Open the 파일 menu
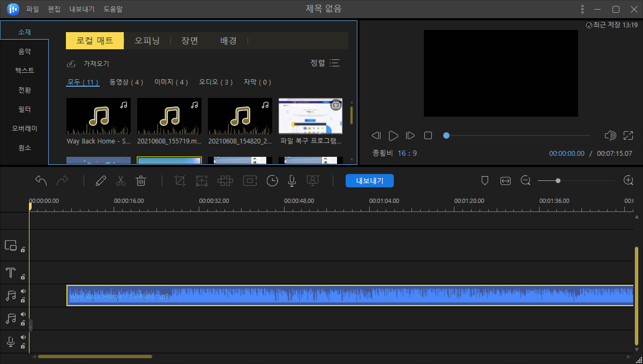 click(32, 9)
